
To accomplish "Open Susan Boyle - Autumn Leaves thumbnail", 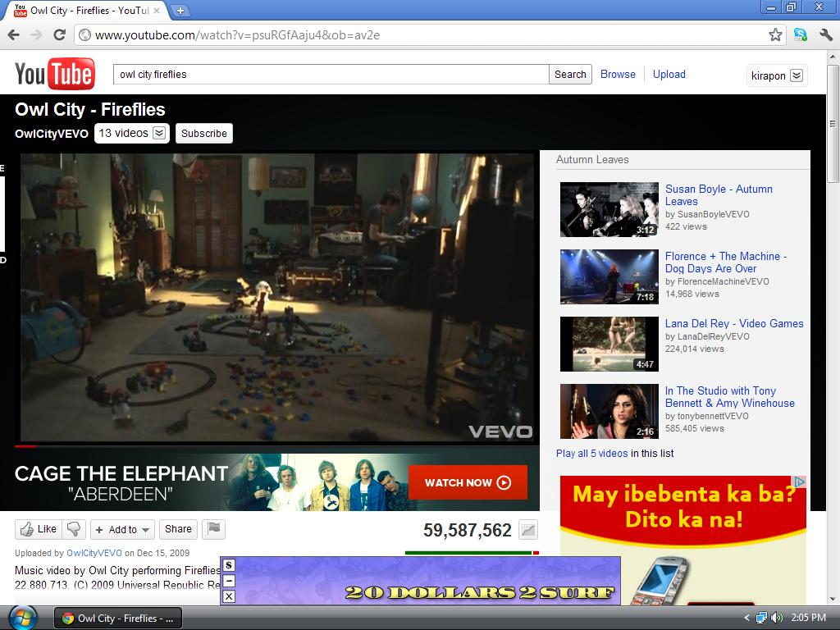I will 609,209.
